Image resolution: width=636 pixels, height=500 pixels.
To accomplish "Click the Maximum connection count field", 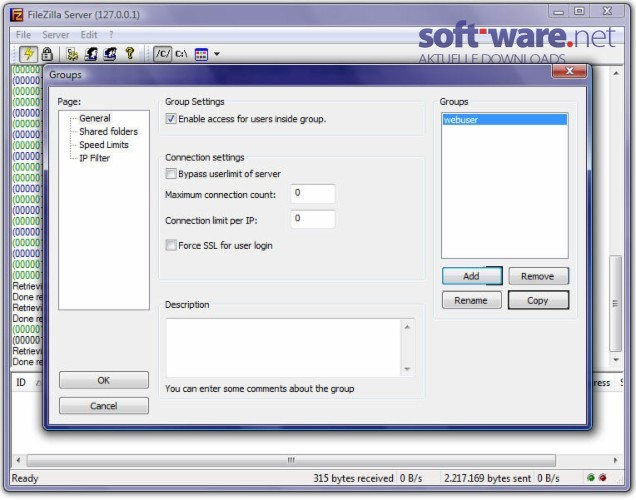I will tap(313, 193).
